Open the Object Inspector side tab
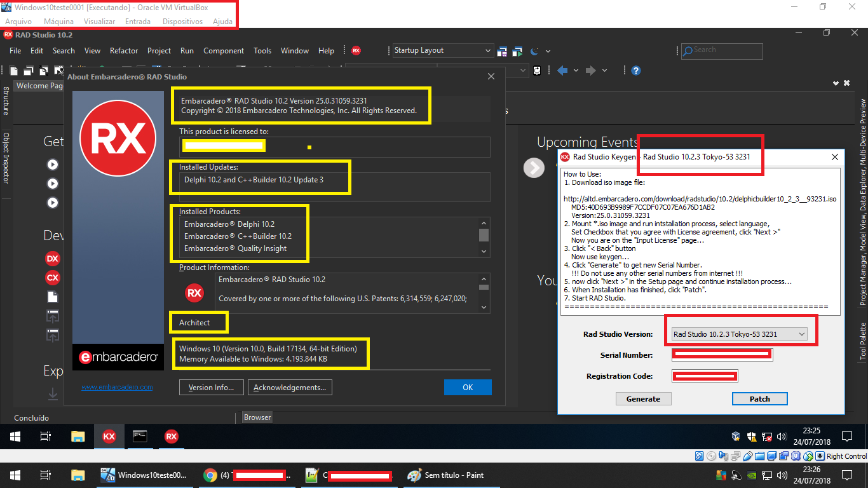 [6, 158]
